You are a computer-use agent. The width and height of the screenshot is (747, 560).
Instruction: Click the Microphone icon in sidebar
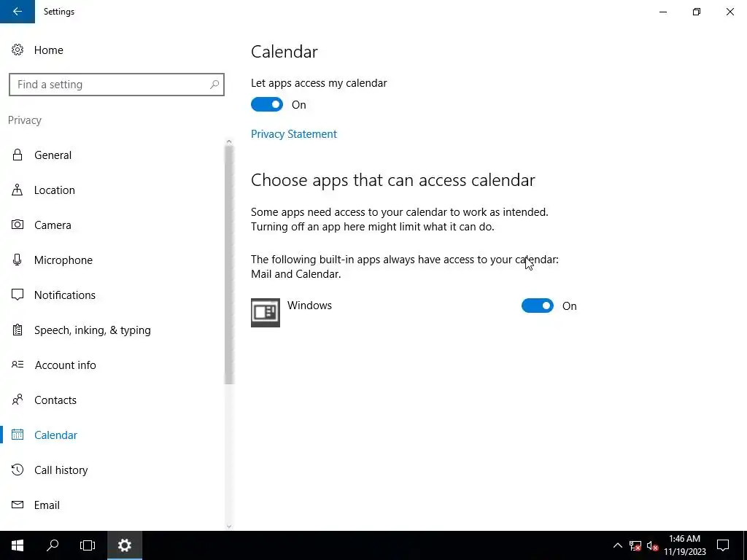point(18,260)
